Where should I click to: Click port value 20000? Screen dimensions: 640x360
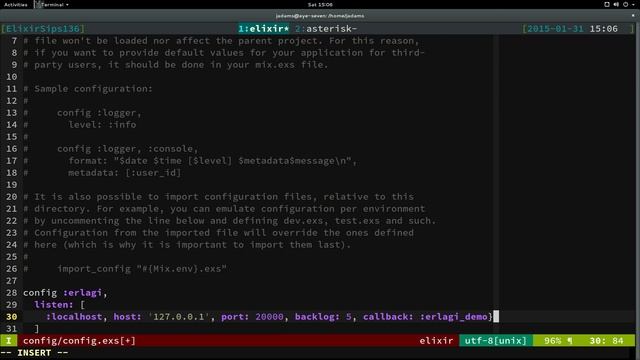point(269,317)
